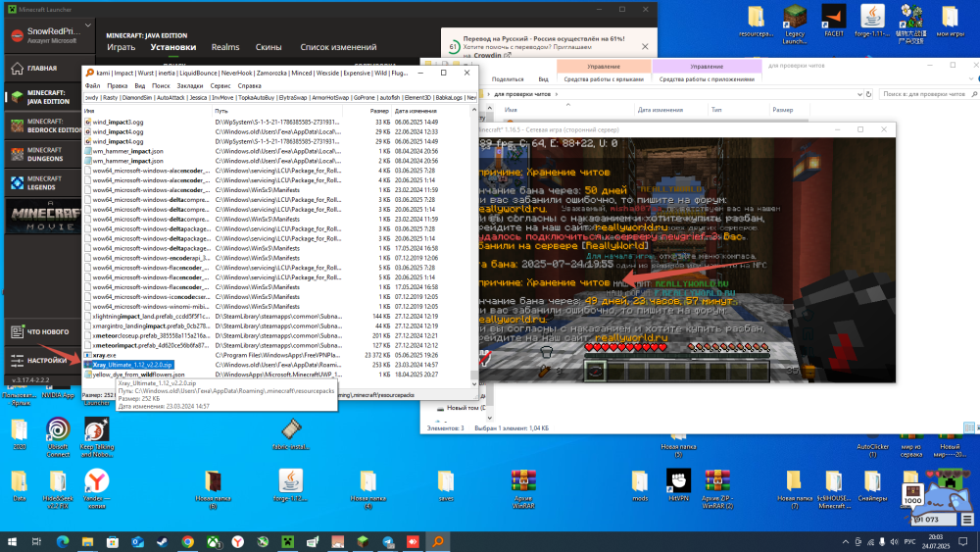The image size is (980, 552).
Task: Switch to the Установки tab
Action: pyautogui.click(x=173, y=47)
